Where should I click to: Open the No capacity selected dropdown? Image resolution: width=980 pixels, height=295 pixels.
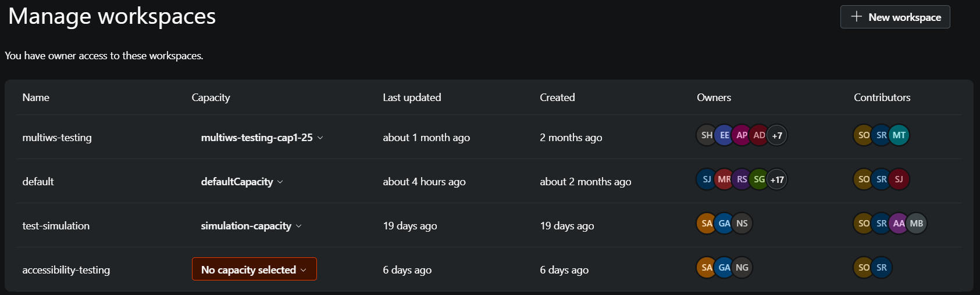coord(254,269)
